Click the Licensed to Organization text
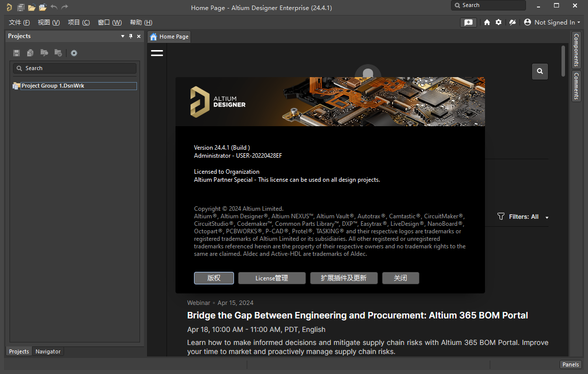The image size is (588, 374). [226, 172]
